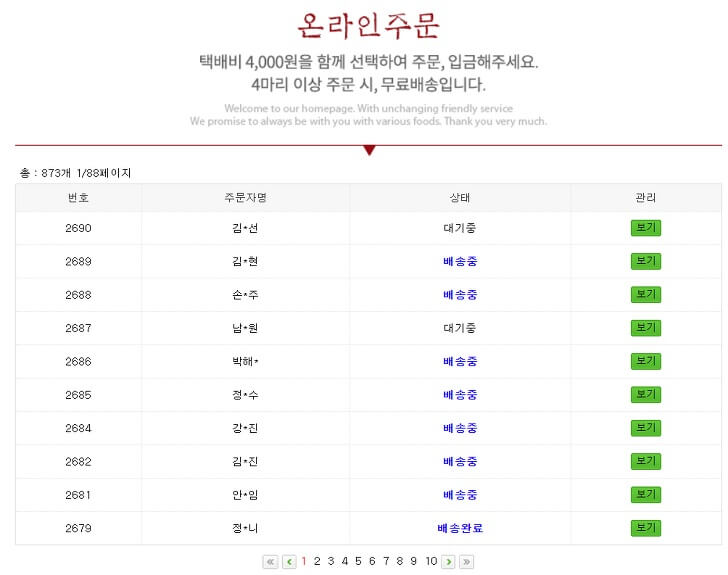Click orderer name 박해*
This screenshot has height=575, width=728.
pyautogui.click(x=245, y=361)
